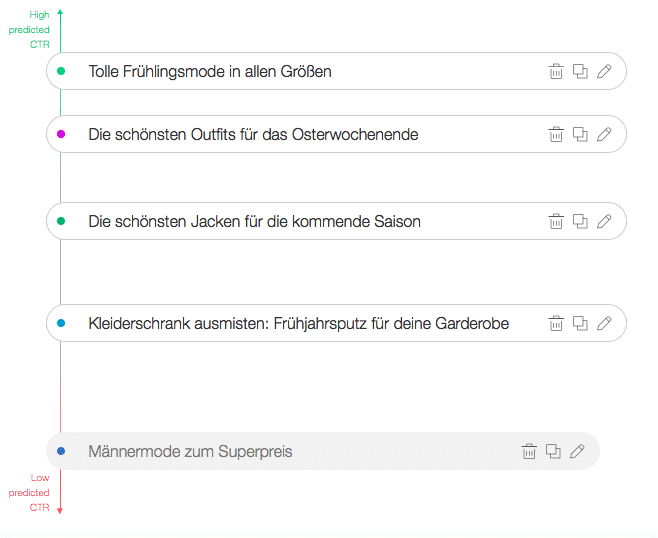Copy the 'Kleiderschrank ausmisten' headline

pyautogui.click(x=580, y=323)
